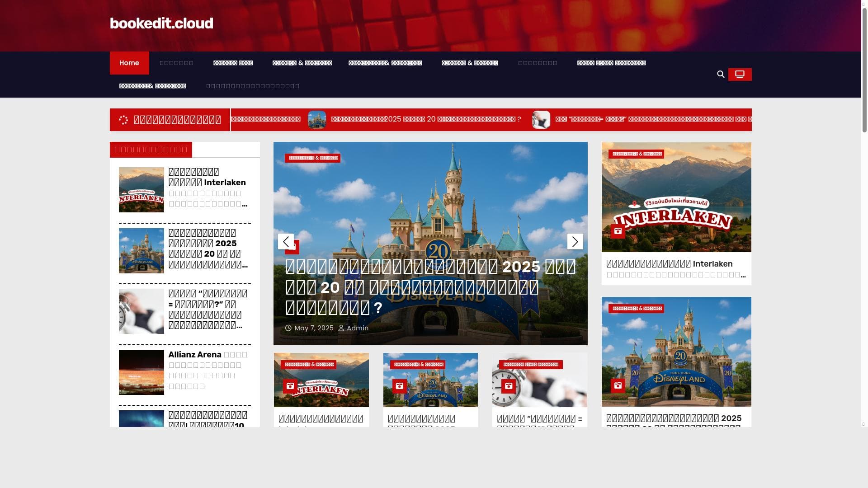The height and width of the screenshot is (488, 868).
Task: Open the Home menu item
Action: (x=129, y=63)
